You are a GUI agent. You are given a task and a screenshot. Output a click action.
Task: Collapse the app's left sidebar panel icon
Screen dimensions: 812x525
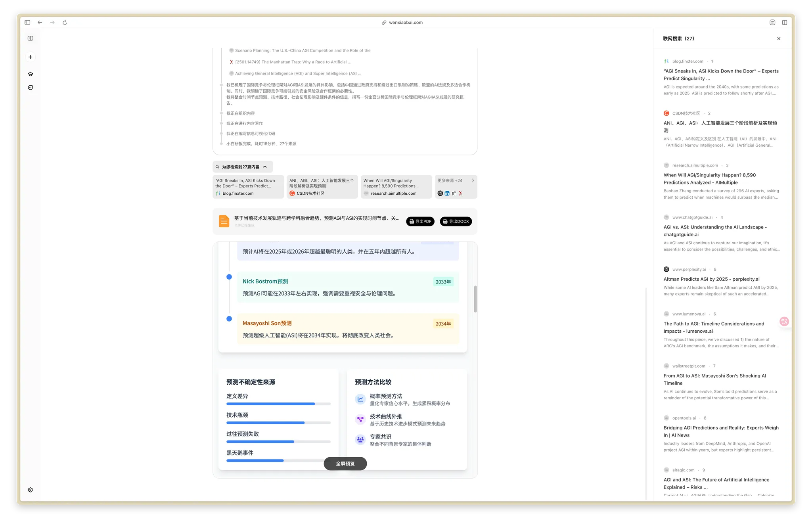tap(31, 38)
